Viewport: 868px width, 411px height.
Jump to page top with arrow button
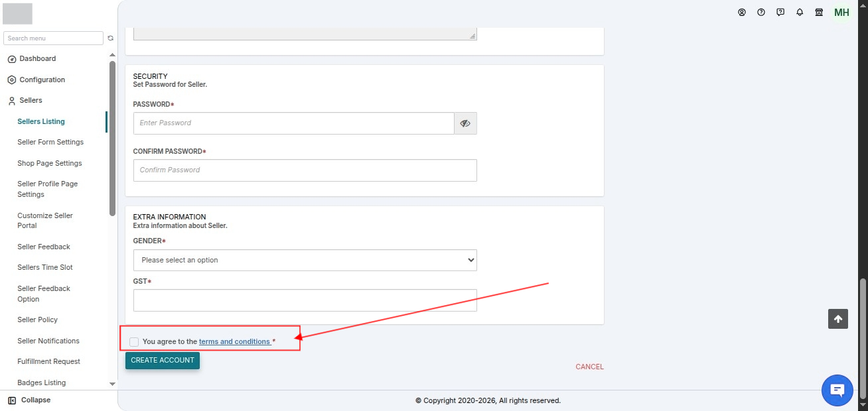pyautogui.click(x=838, y=319)
